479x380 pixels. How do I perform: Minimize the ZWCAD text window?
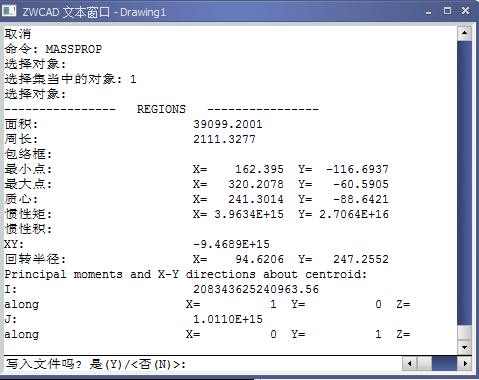pos(429,12)
